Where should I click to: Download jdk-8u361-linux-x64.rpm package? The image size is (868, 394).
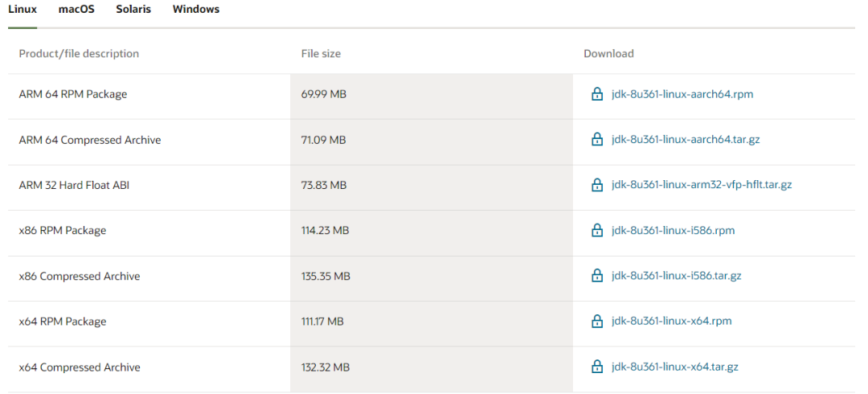671,322
